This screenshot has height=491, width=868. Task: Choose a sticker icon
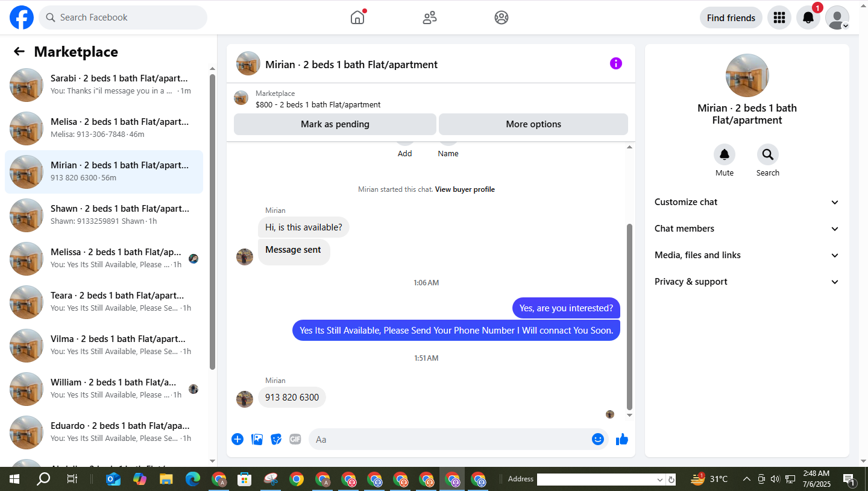276,439
